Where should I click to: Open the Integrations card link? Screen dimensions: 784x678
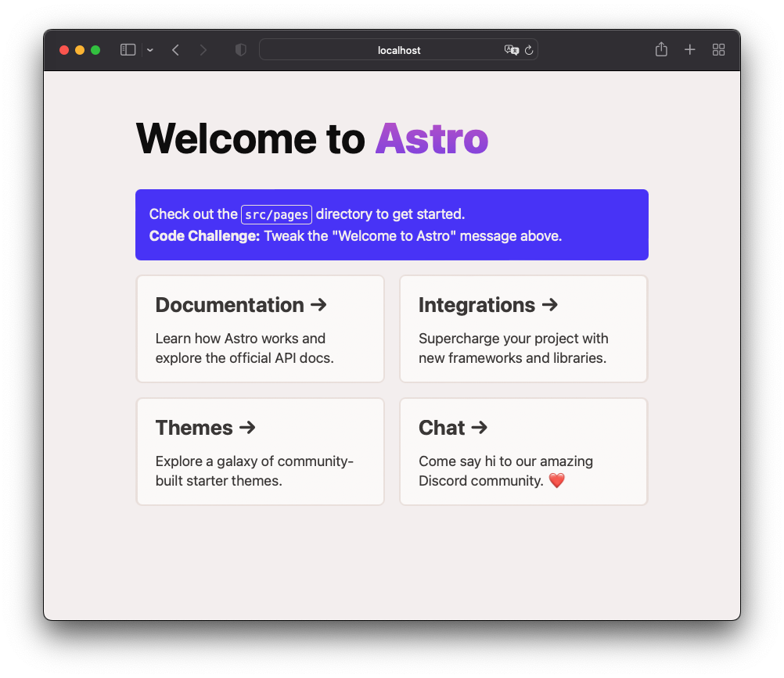523,328
